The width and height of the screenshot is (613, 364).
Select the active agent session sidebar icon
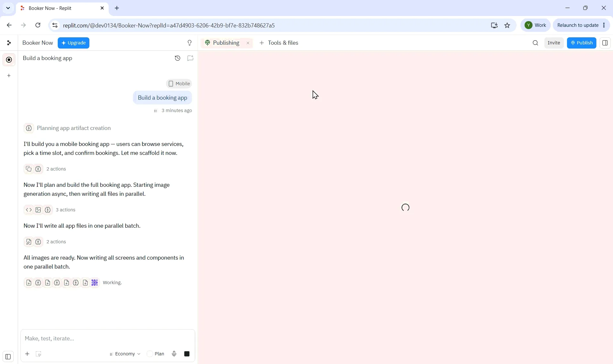coord(9,60)
